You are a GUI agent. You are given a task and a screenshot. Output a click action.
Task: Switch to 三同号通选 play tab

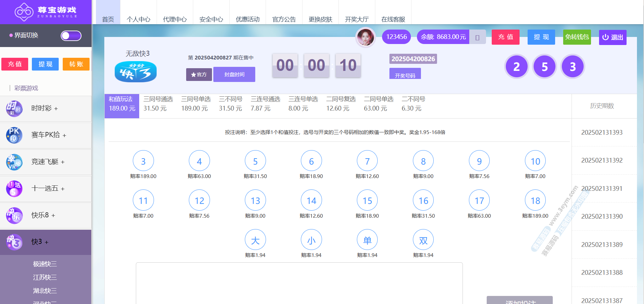point(158,104)
